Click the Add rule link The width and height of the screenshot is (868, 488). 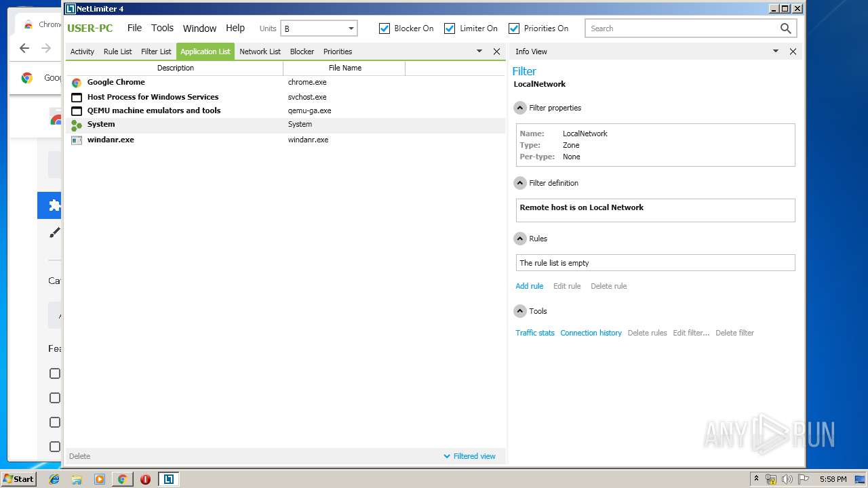click(529, 286)
